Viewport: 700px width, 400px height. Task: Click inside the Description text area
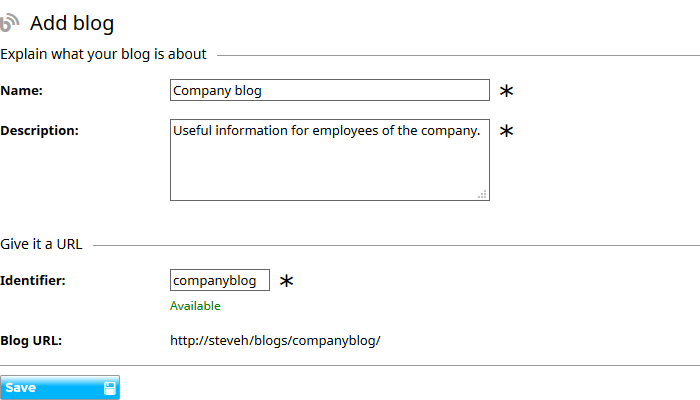330,160
